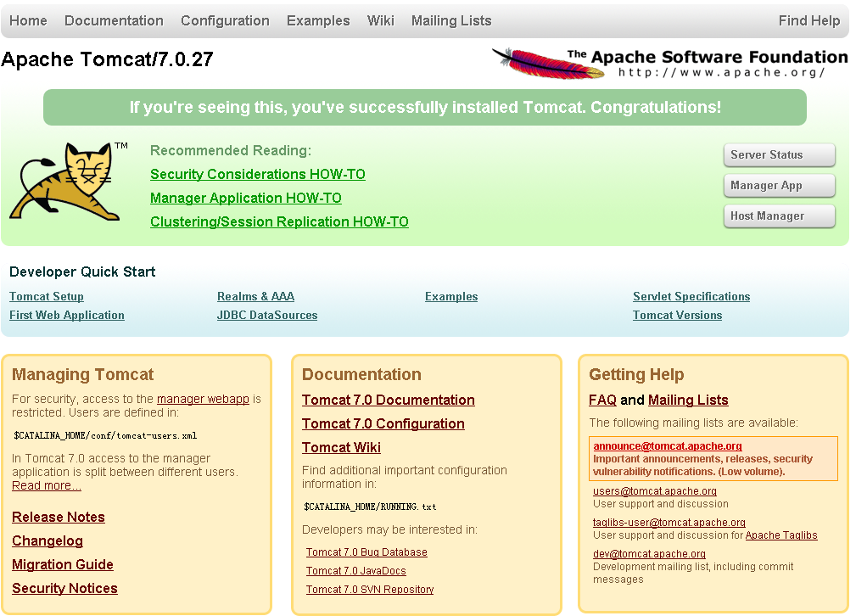Screen dimensions: 856x616
Task: Click the Host Manager button
Action: (x=780, y=216)
